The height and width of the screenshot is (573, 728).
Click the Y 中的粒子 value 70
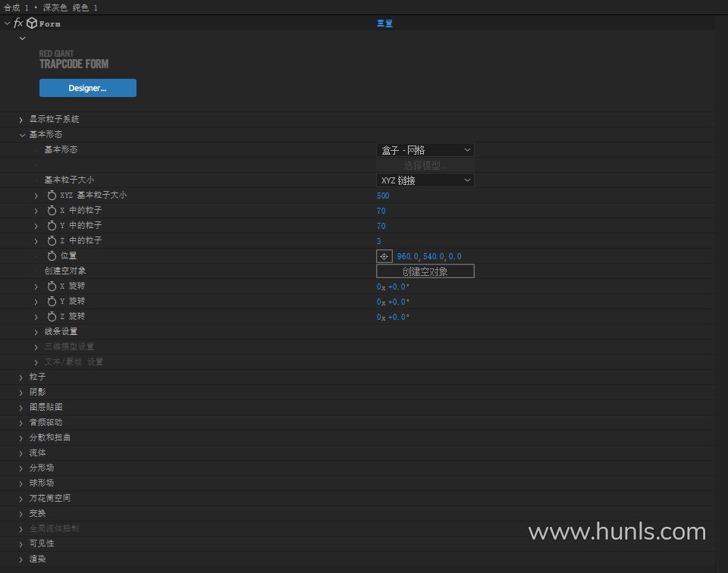pyautogui.click(x=381, y=226)
